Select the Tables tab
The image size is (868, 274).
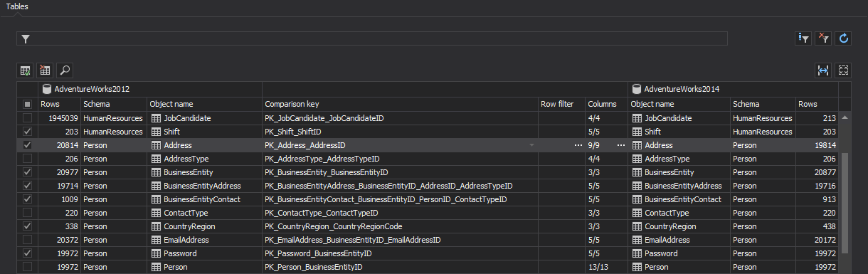(x=17, y=6)
